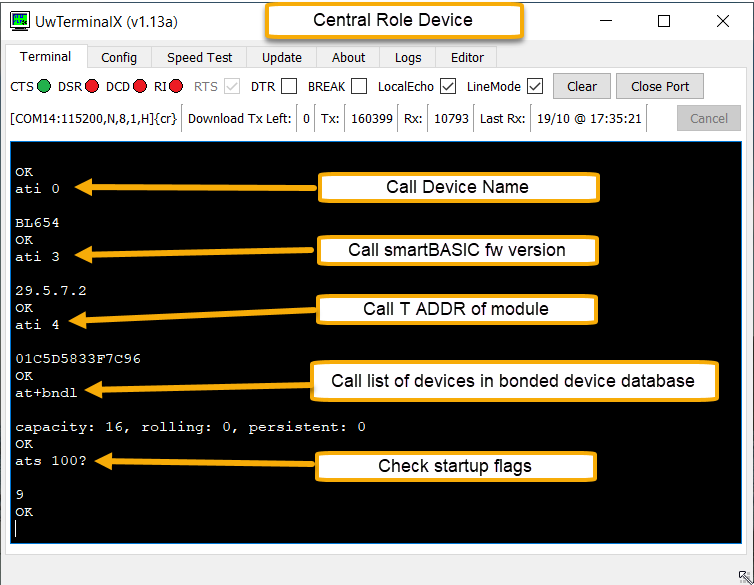Screen dimensions: 754x585
Task: Toggle the BREAK checkbox
Action: point(359,87)
